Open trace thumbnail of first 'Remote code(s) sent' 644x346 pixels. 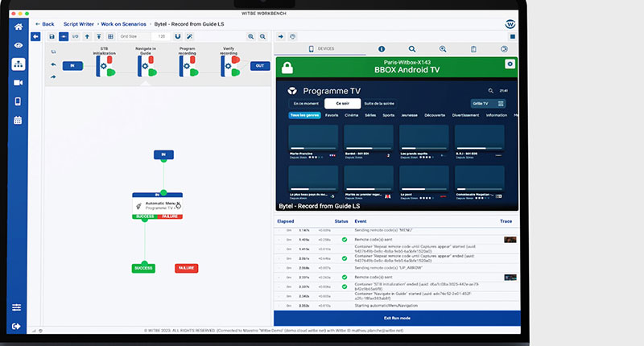tap(510, 240)
